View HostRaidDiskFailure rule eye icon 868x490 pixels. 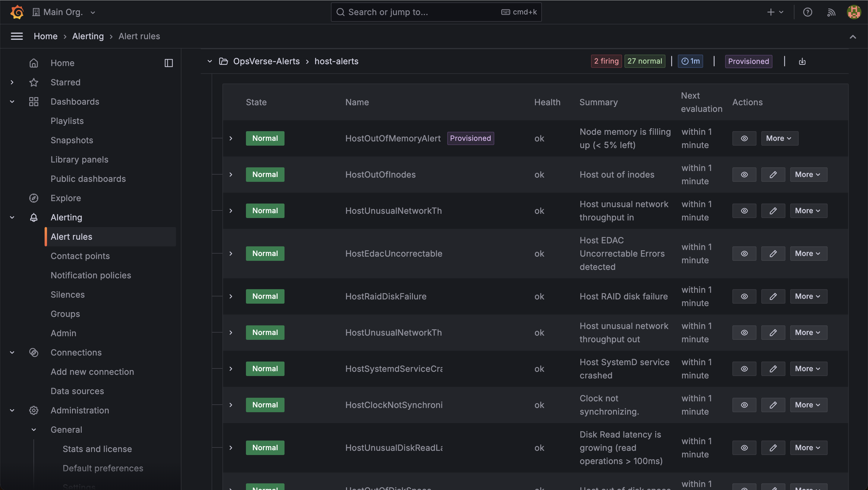point(744,296)
